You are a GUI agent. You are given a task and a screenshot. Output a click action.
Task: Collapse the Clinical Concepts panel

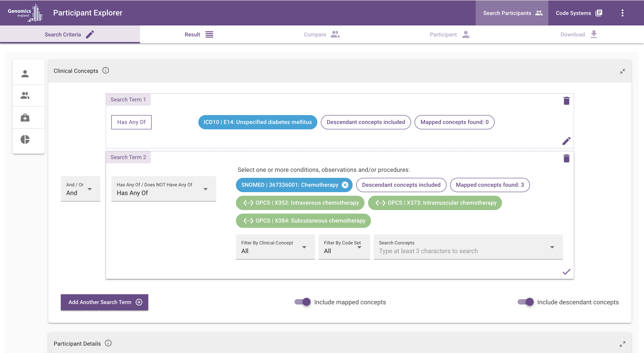(622, 71)
